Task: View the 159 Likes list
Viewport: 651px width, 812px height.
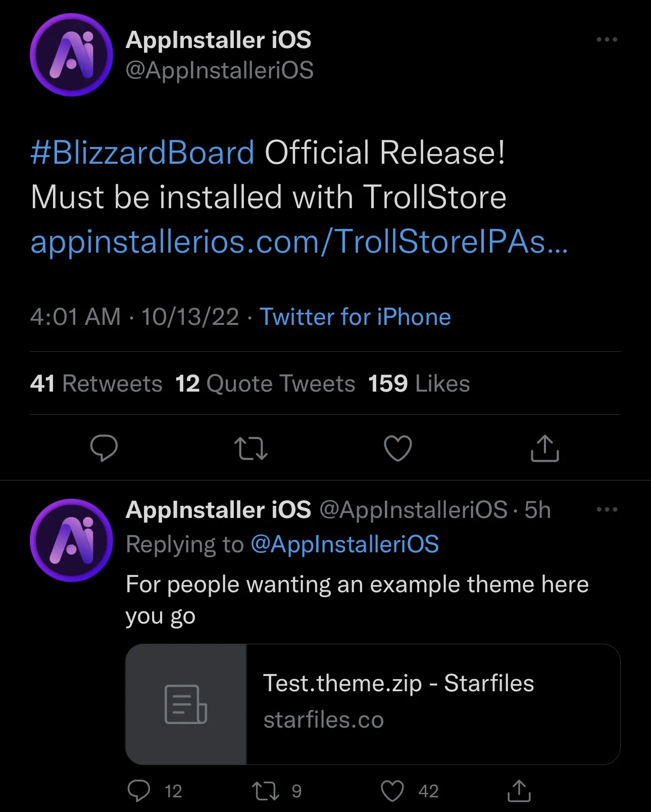Action: pos(419,384)
